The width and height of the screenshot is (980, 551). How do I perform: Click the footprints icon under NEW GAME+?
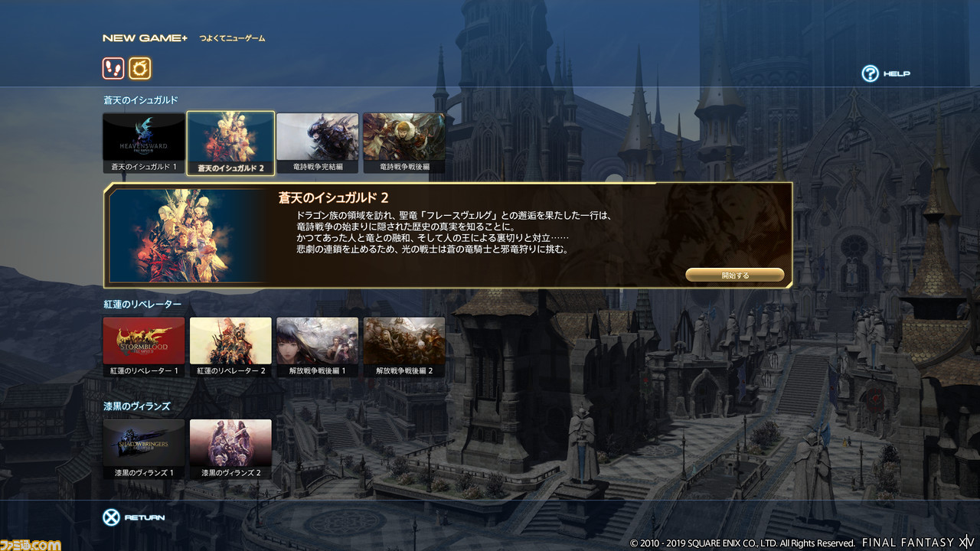(x=113, y=68)
